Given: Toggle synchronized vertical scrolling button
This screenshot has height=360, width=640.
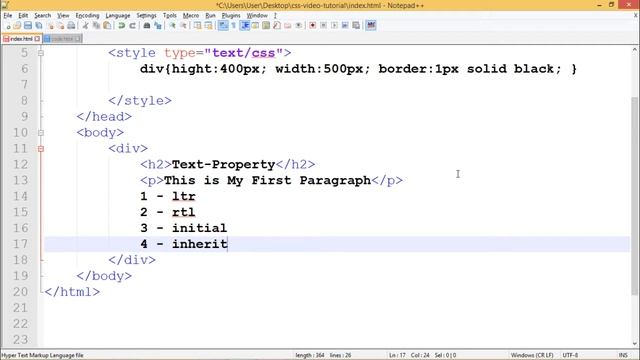Looking at the screenshot, I should [197, 25].
